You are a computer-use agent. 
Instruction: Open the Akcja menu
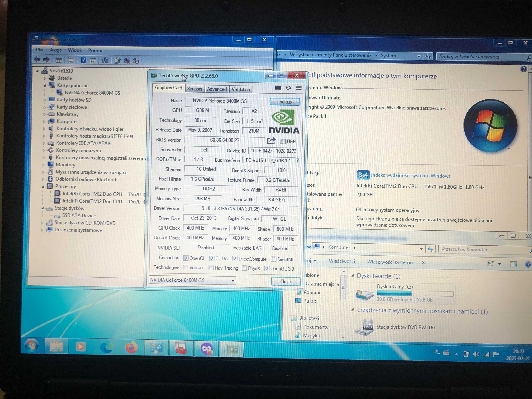56,50
